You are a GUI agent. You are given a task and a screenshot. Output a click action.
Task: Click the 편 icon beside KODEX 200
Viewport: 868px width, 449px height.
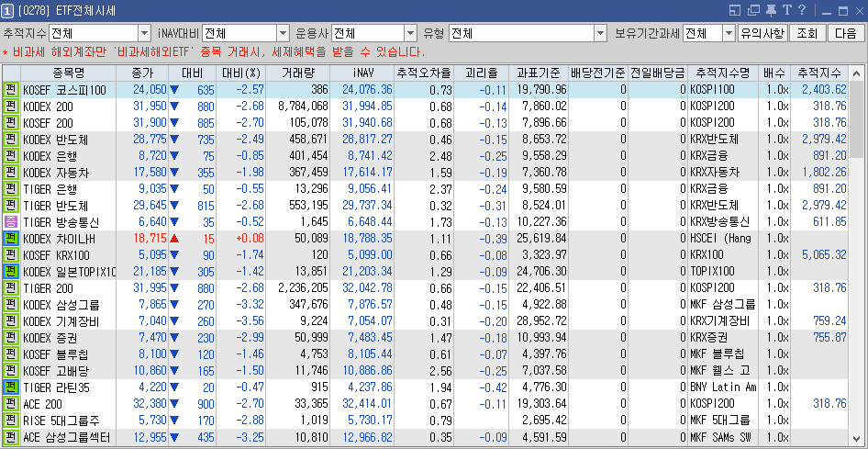tap(11, 107)
